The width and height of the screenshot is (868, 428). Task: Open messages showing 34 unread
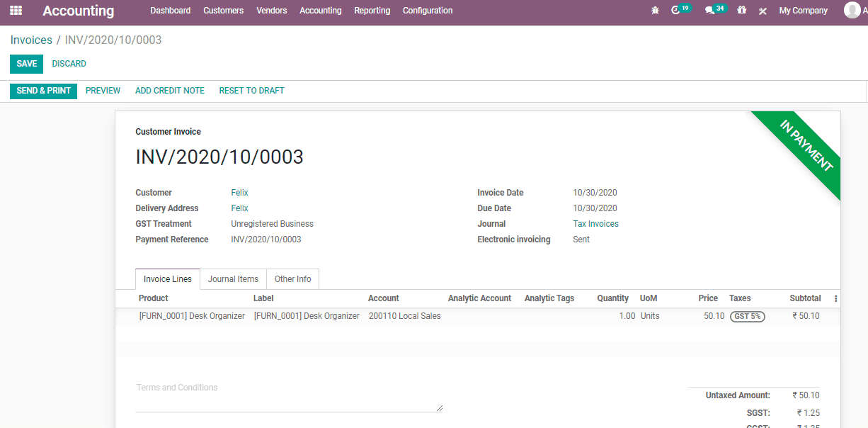pyautogui.click(x=712, y=10)
